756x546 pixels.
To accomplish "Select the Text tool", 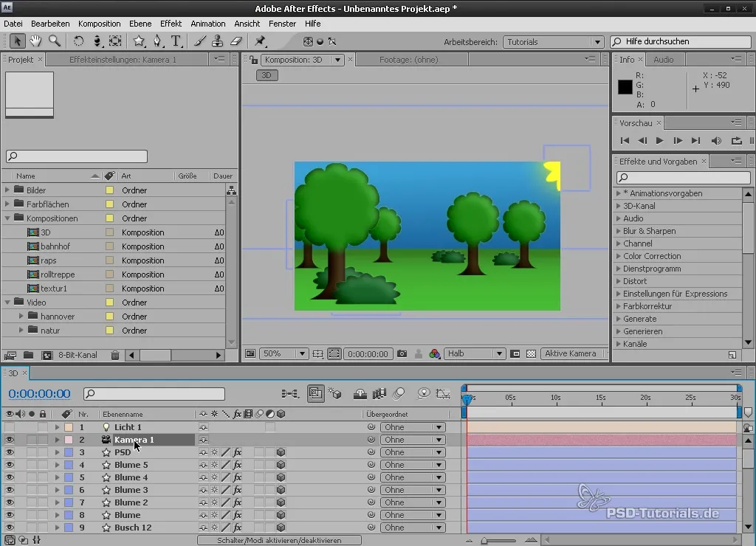I will coord(176,41).
